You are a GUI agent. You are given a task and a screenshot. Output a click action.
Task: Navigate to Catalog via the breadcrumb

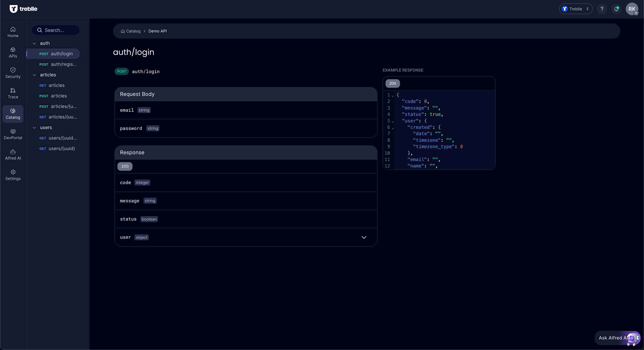point(133,31)
